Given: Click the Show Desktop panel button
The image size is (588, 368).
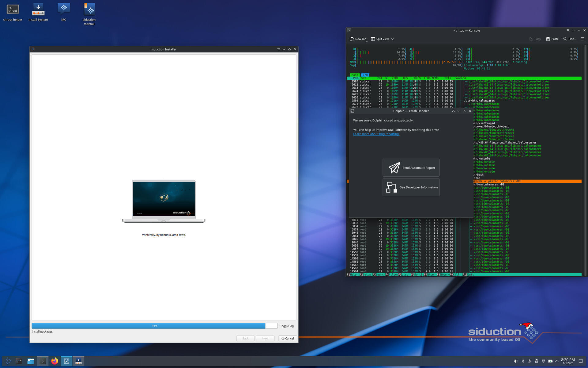Looking at the screenshot, I should pos(581,361).
